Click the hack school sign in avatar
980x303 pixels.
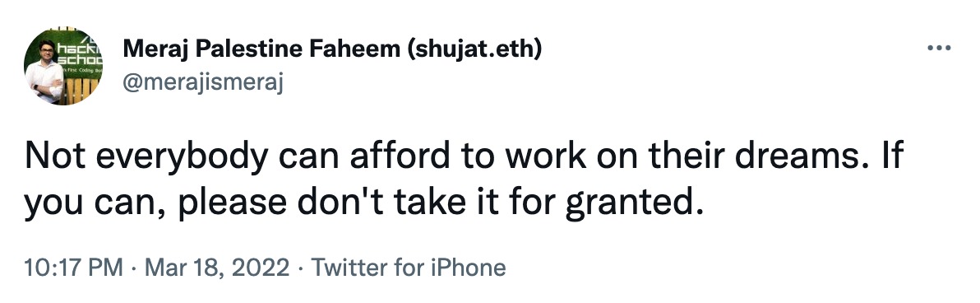[x=78, y=53]
